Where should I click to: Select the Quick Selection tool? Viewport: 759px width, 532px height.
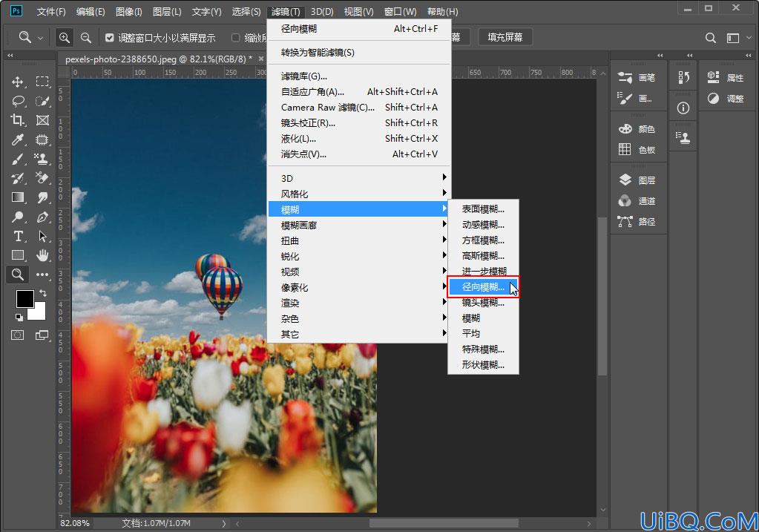42,101
